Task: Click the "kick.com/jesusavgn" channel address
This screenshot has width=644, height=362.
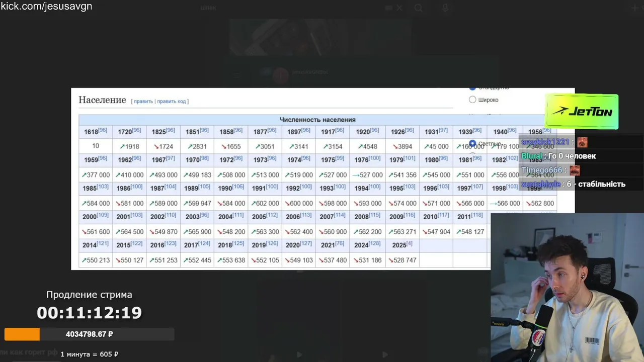Action: pos(46,6)
